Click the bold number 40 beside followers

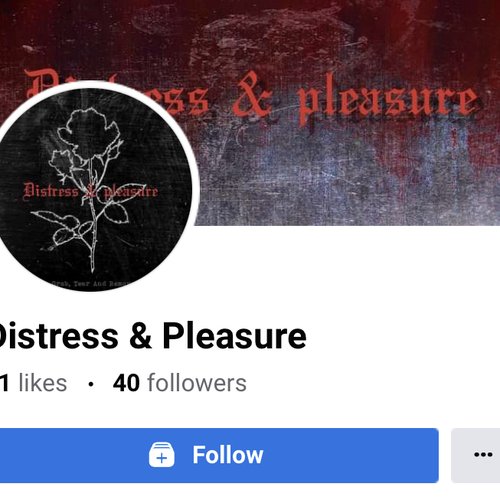126,383
